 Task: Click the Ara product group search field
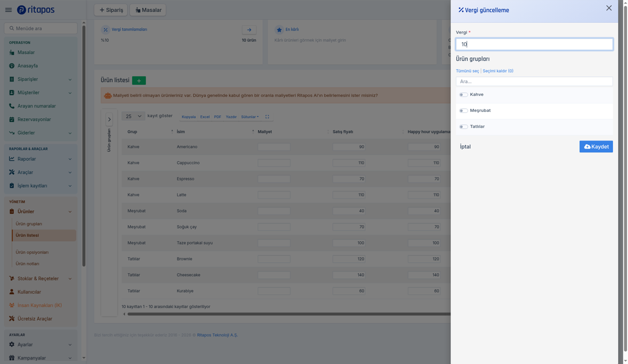534,82
